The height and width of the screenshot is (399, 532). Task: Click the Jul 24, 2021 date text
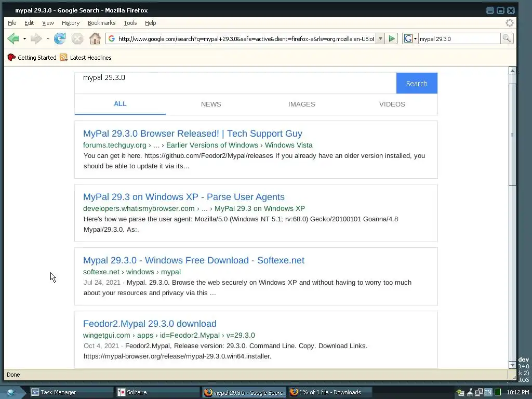102,283
